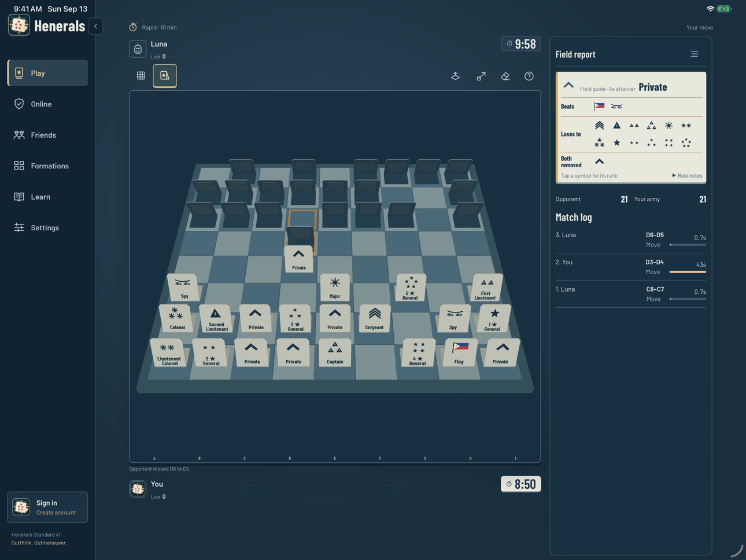Tap the single triangle symbol in Loses to
This screenshot has width=746, height=560.
click(616, 126)
